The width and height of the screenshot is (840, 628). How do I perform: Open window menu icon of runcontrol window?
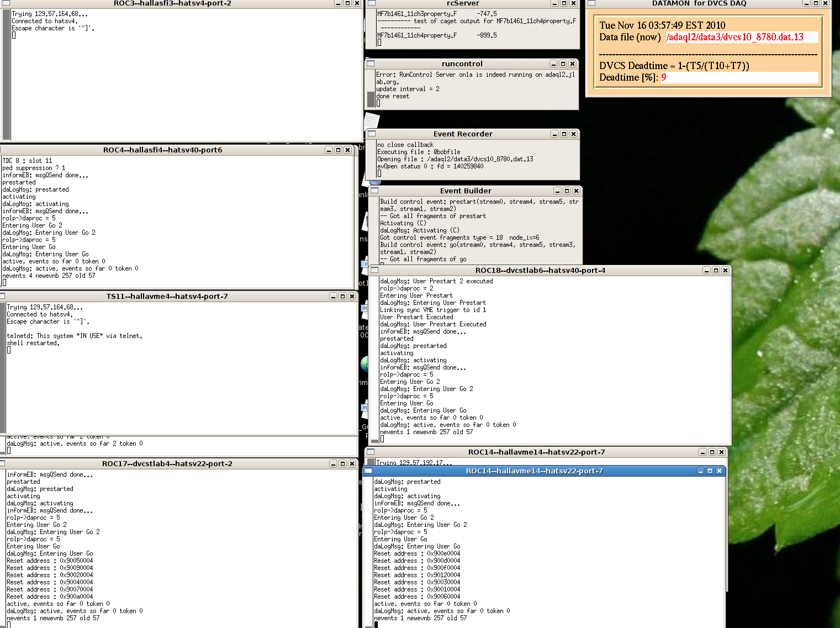click(x=371, y=64)
